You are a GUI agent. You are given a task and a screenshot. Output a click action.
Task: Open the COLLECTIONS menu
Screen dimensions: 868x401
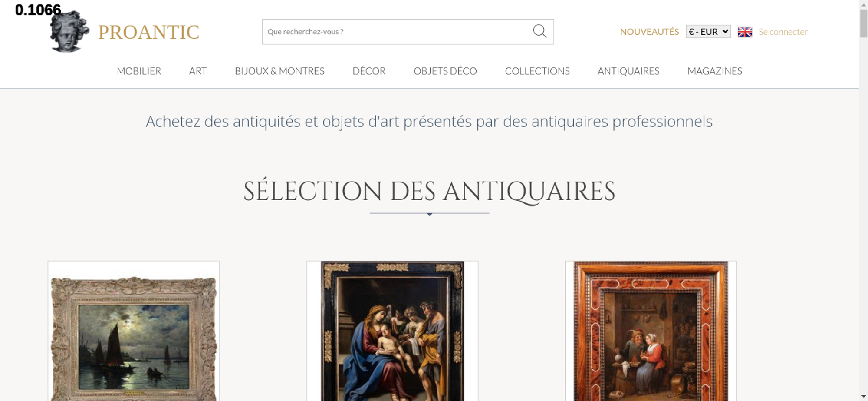pos(537,71)
